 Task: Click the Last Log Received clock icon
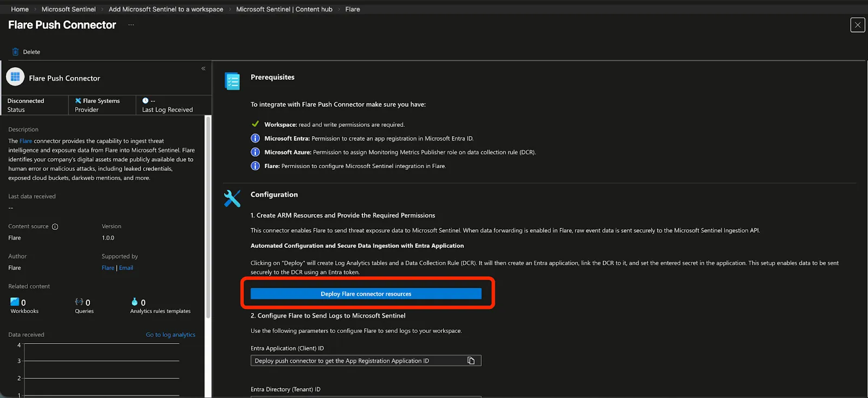[x=145, y=100]
